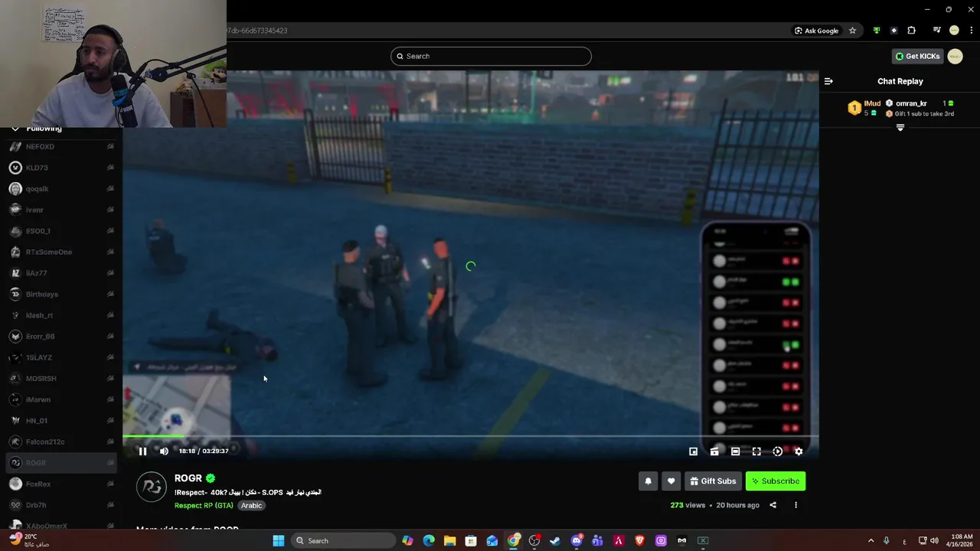Click the Windows taskbar Search box
The height and width of the screenshot is (551, 980).
click(x=345, y=541)
